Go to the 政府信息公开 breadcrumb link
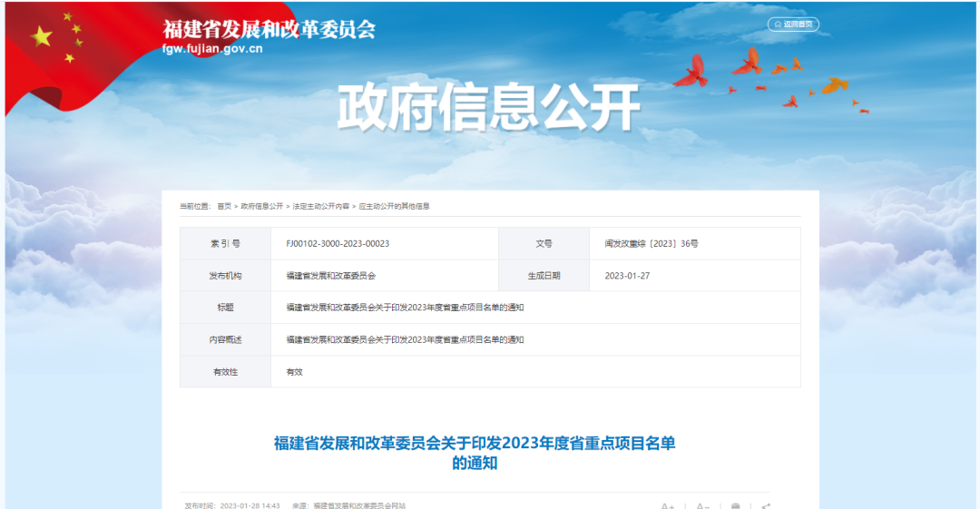Screen dimensions: 980x509 coord(262,206)
